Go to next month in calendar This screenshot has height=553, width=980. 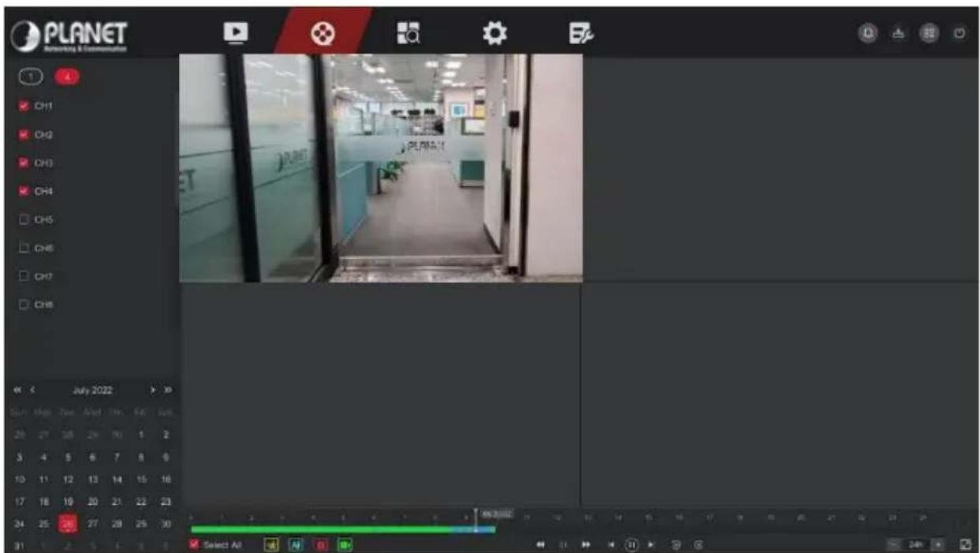(x=154, y=390)
